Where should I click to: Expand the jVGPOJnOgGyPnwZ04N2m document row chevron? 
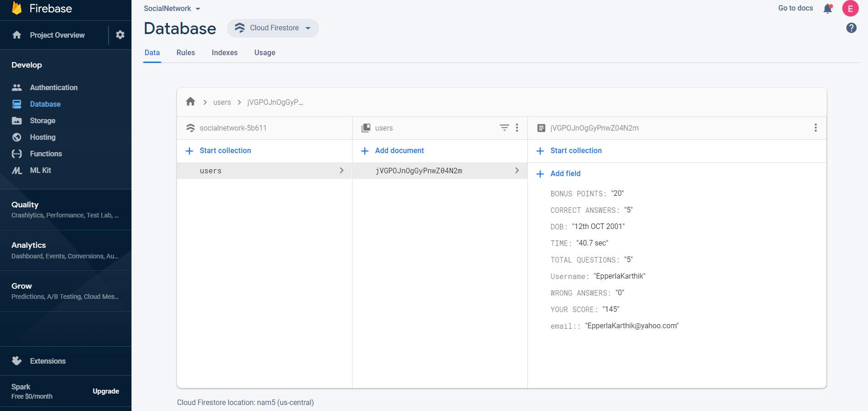click(517, 171)
